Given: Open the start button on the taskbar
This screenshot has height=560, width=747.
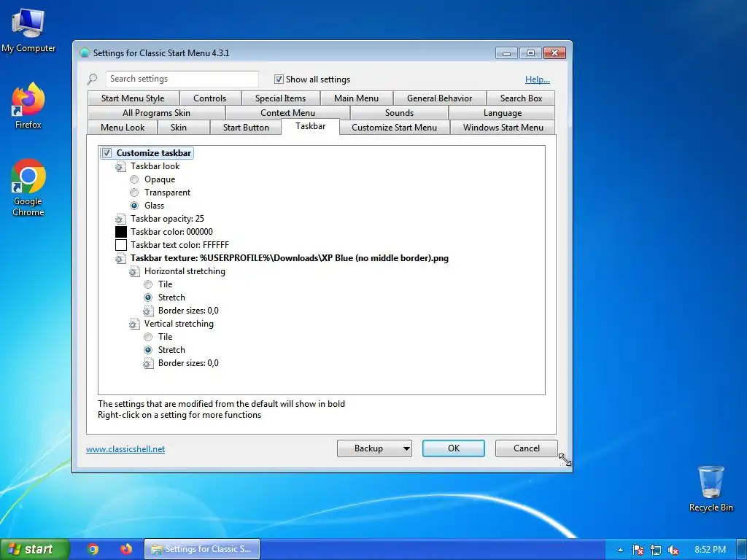Looking at the screenshot, I should (35, 549).
